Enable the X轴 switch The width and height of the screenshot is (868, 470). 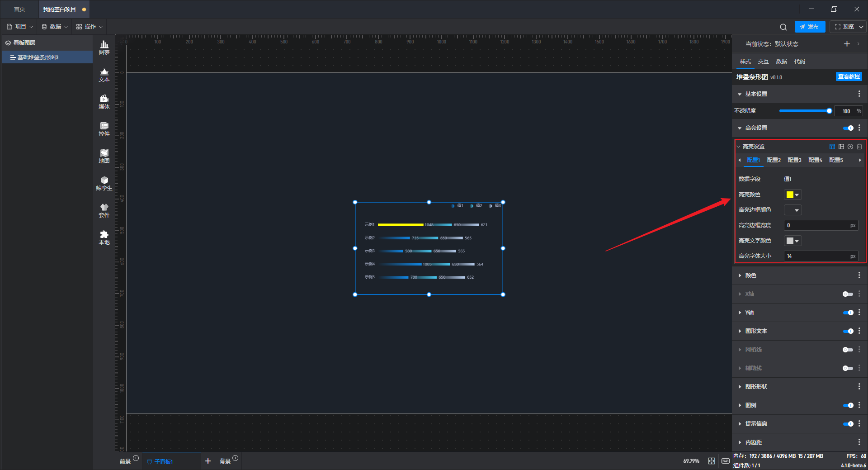click(x=848, y=294)
